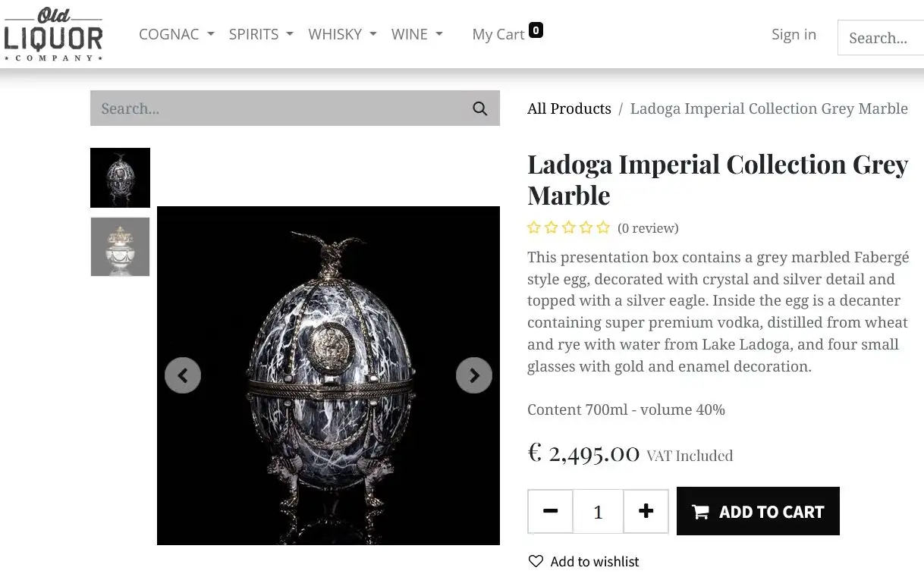Go to My Cart
924x577 pixels.
click(x=498, y=34)
